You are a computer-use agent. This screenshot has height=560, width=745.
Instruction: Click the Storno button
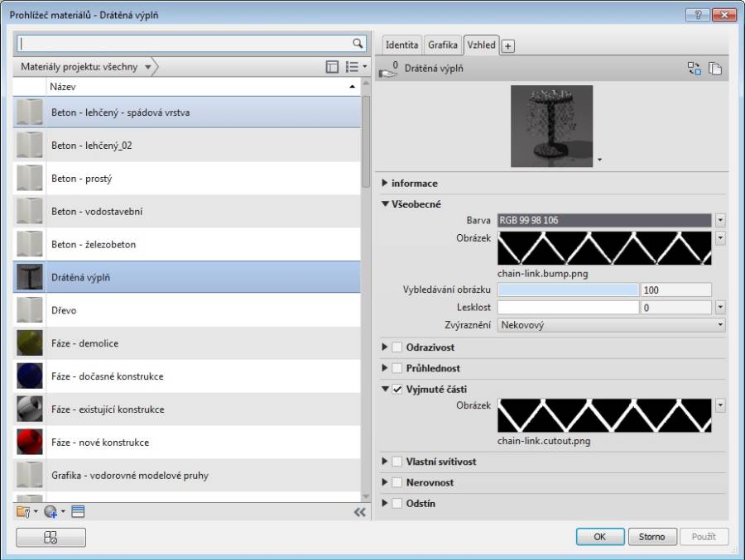click(651, 537)
